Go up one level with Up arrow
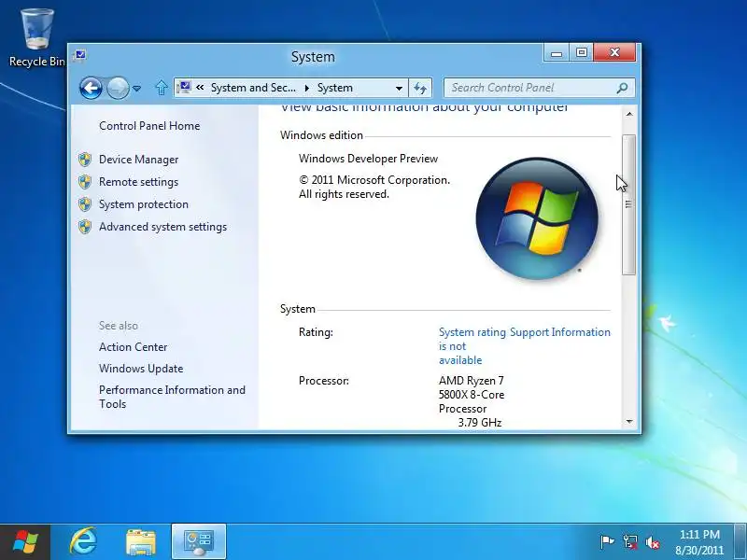The height and width of the screenshot is (560, 747). [x=162, y=88]
